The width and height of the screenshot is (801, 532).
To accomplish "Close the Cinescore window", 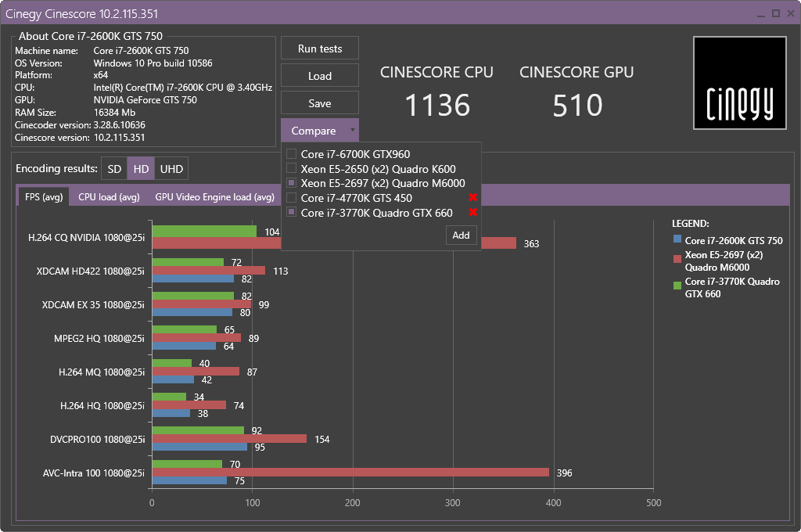I will 791,13.
